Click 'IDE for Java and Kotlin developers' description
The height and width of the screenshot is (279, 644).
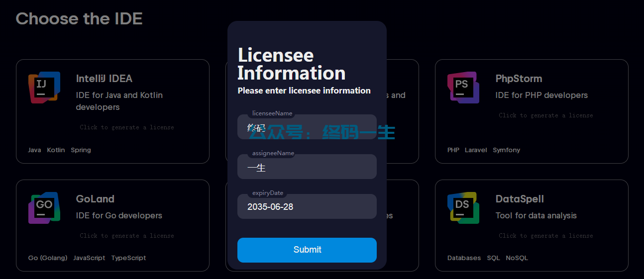pyautogui.click(x=119, y=101)
